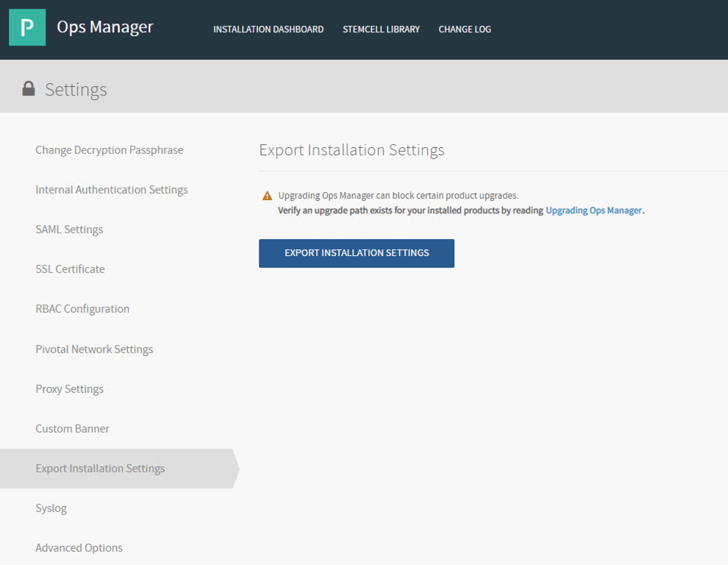Viewport: 728px width, 565px height.
Task: Follow the Upgrading Ops Manager link
Action: [x=594, y=210]
